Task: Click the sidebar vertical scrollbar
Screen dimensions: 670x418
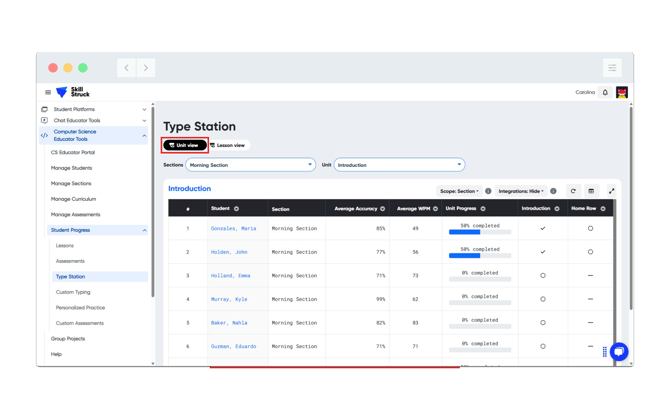Action: pos(153,201)
